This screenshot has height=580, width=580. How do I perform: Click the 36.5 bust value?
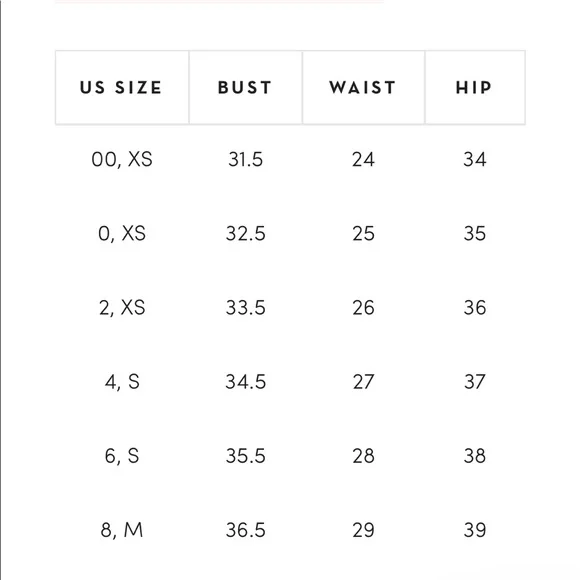[245, 530]
